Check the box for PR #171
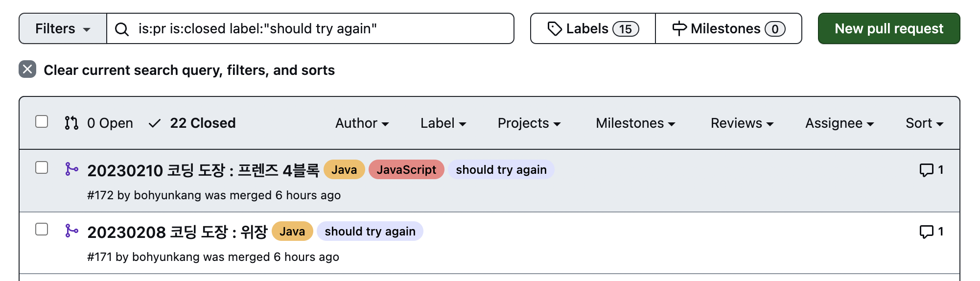Image resolution: width=980 pixels, height=281 pixels. point(42,230)
